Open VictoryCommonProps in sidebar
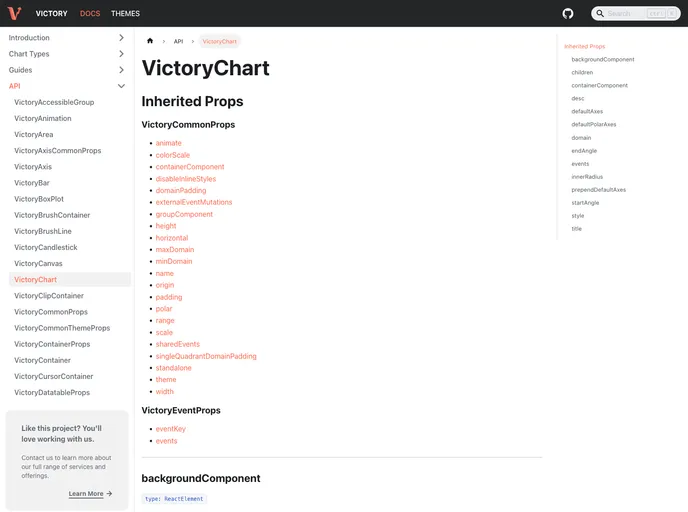Image resolution: width=688 pixels, height=512 pixels. click(x=51, y=312)
